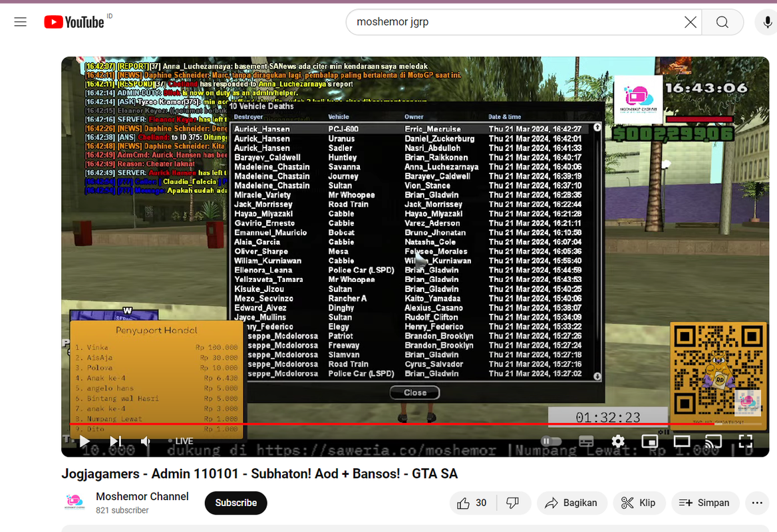Open Moshemor Channel avatar
The width and height of the screenshot is (777, 532).
click(x=75, y=502)
